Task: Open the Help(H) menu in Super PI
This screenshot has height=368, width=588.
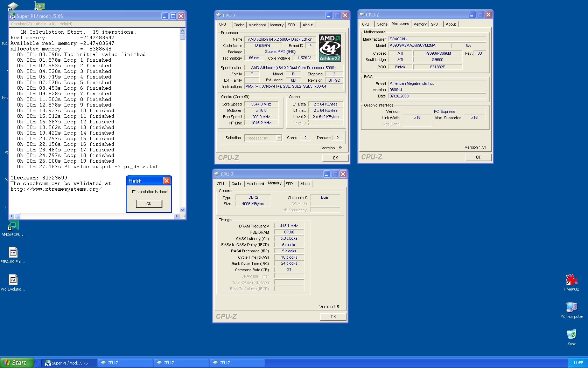Action: [x=66, y=24]
